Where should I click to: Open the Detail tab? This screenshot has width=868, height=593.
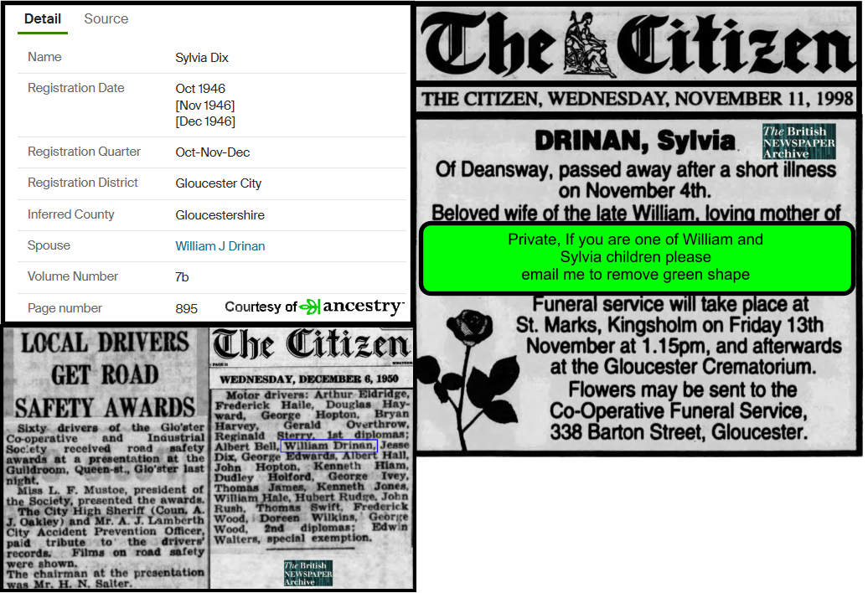(43, 19)
